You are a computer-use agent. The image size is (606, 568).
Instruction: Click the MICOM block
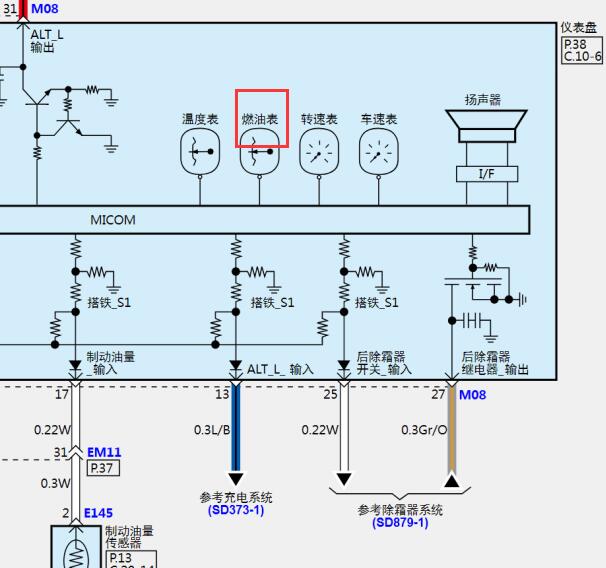tap(264, 219)
